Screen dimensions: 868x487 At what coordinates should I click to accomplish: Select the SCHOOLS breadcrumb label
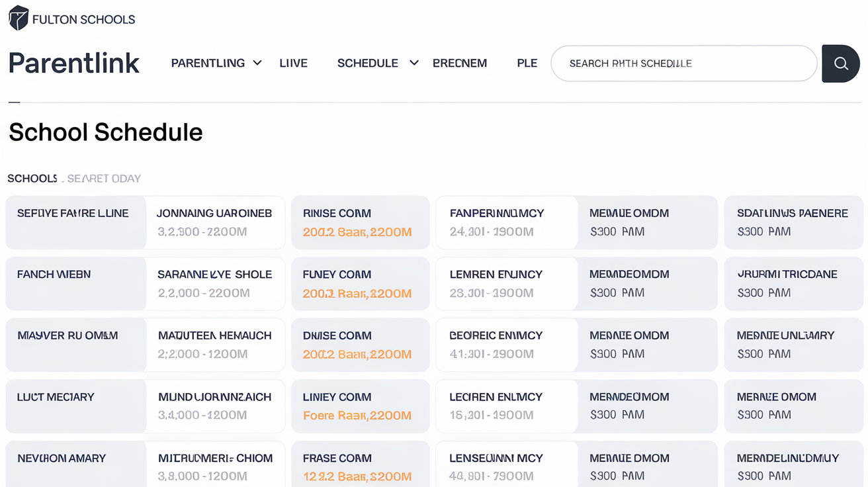32,179
